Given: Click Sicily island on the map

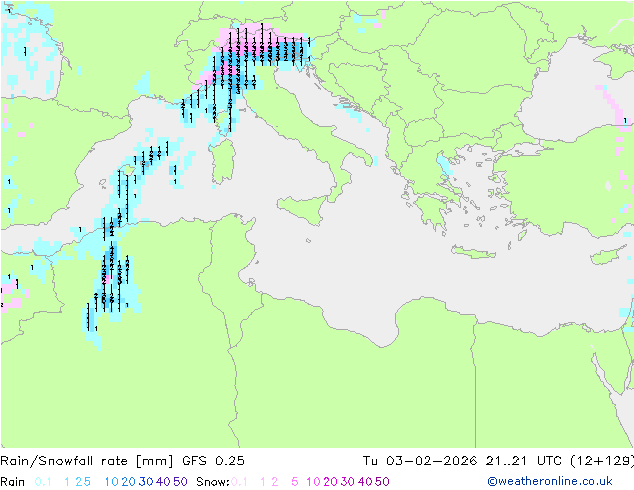Looking at the screenshot, I should (304, 209).
